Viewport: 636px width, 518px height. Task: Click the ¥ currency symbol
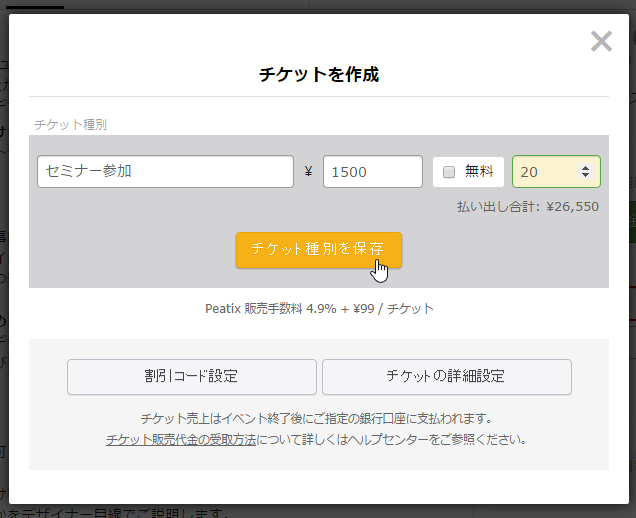coord(308,172)
